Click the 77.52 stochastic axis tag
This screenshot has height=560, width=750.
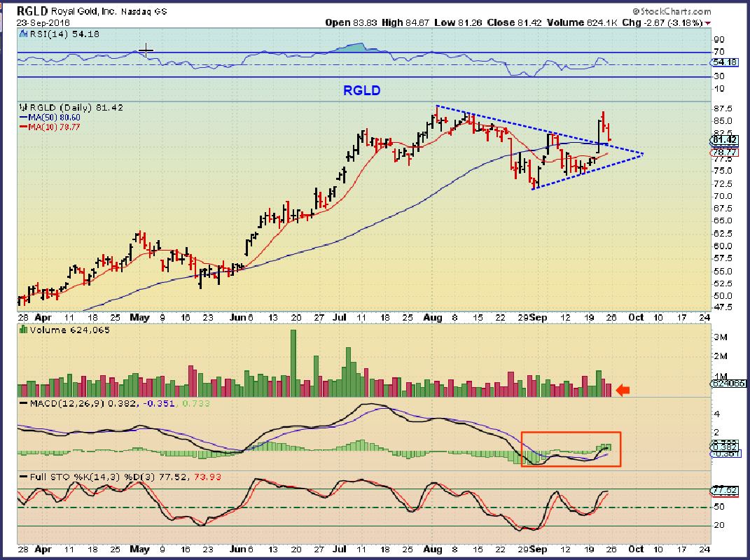click(724, 490)
